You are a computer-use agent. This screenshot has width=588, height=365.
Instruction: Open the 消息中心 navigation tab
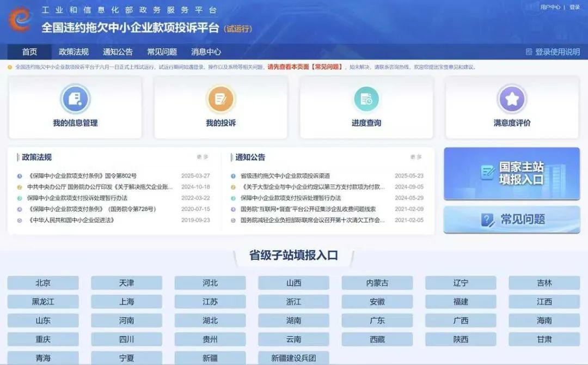click(x=206, y=52)
